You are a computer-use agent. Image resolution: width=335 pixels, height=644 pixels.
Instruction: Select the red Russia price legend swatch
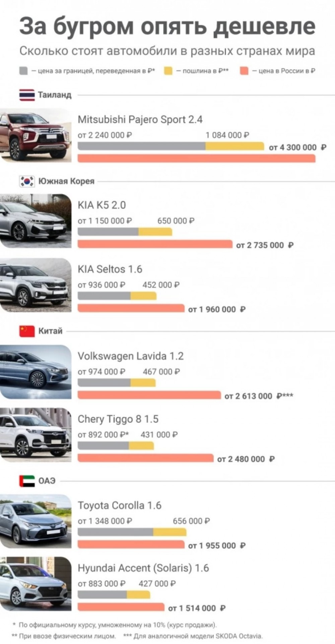pyautogui.click(x=244, y=71)
